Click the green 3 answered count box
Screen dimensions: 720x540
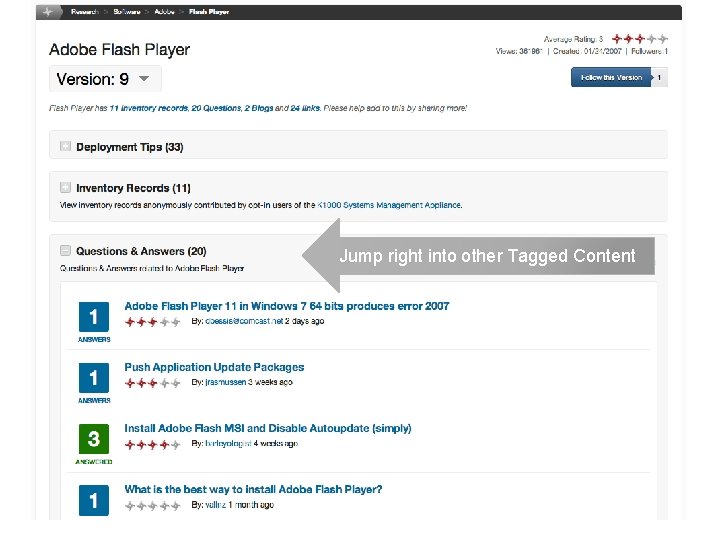(94, 439)
